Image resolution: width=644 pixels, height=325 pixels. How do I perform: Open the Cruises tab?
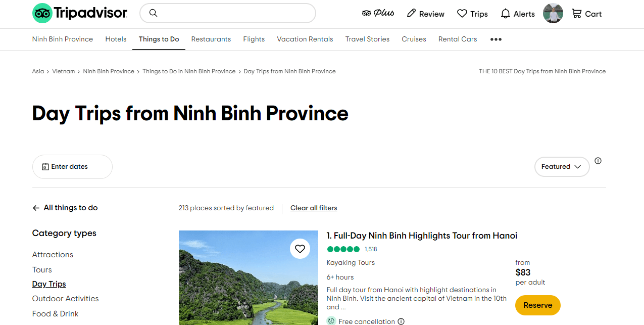[x=414, y=39]
